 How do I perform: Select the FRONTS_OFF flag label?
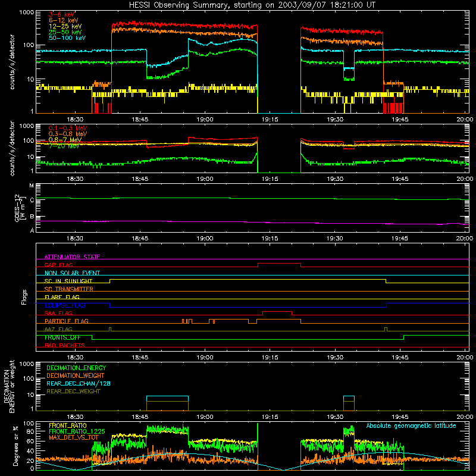click(62, 337)
